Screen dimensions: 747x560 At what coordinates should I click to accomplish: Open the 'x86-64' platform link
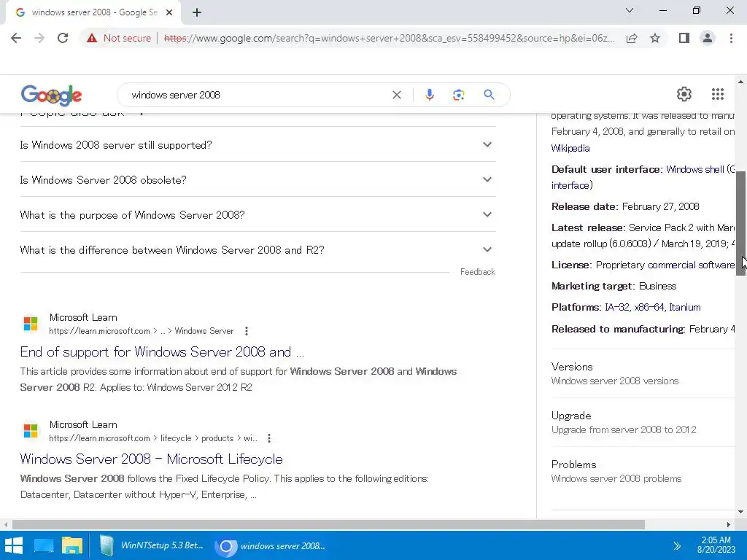click(x=649, y=307)
